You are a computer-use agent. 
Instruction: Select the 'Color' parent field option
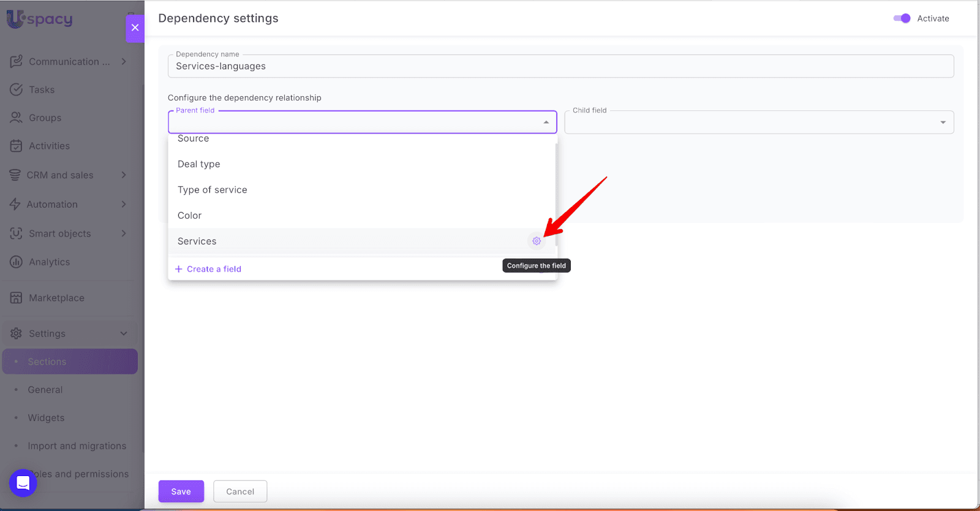190,216
